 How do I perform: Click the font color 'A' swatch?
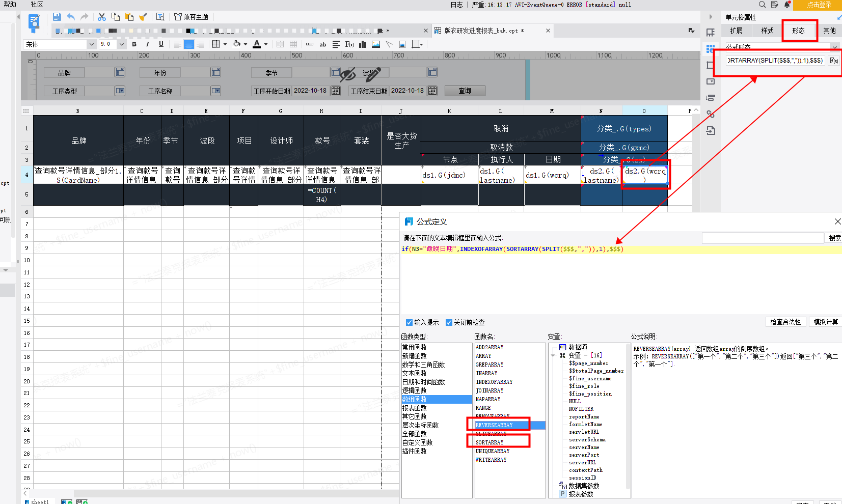coord(257,44)
